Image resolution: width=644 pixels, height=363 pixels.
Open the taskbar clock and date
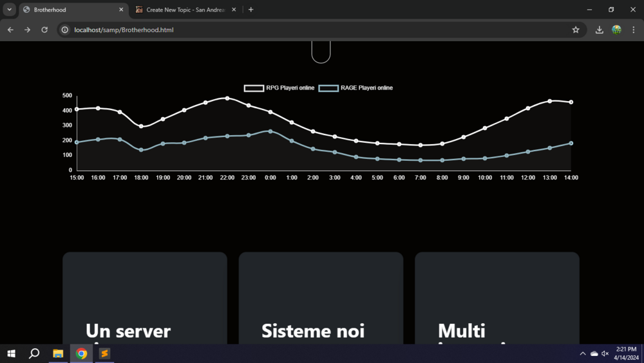tap(627, 353)
